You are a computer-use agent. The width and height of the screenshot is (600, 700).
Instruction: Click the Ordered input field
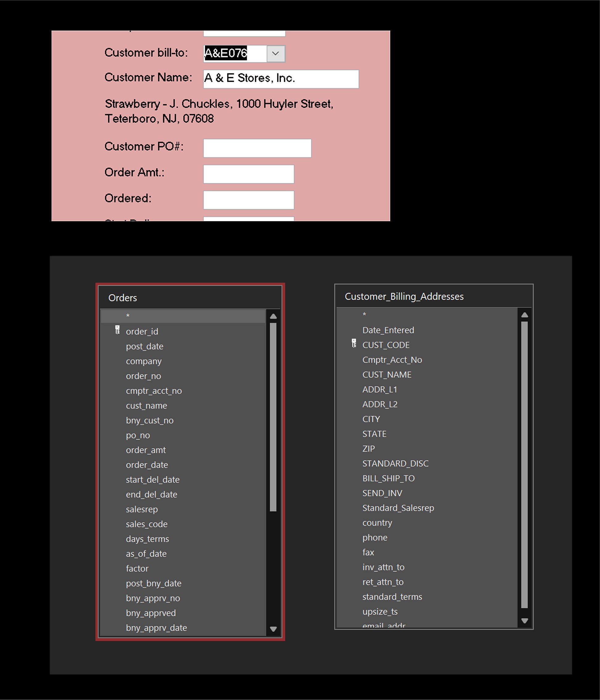pos(249,200)
